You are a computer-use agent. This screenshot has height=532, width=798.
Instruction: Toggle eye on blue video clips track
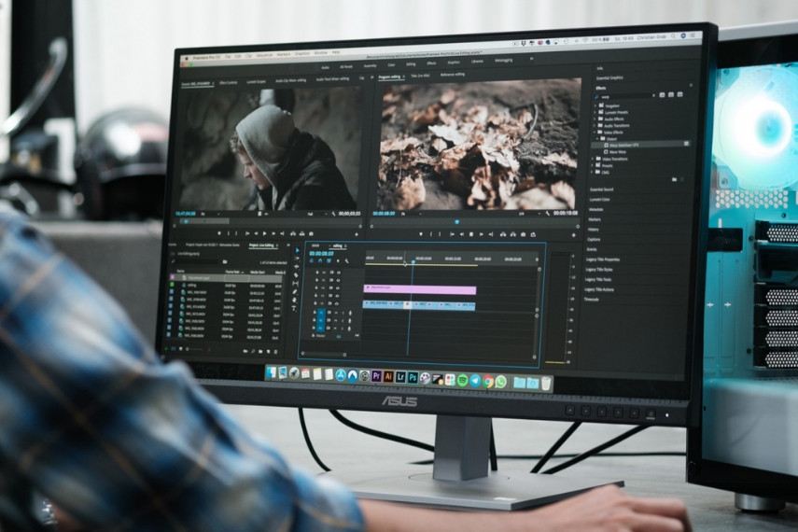(x=337, y=304)
